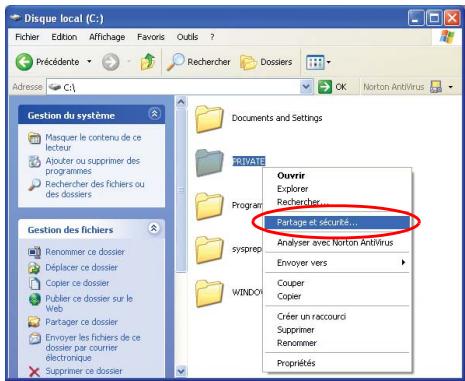Click the Masquer le contenu icon
The height and width of the screenshot is (381, 465).
34,138
